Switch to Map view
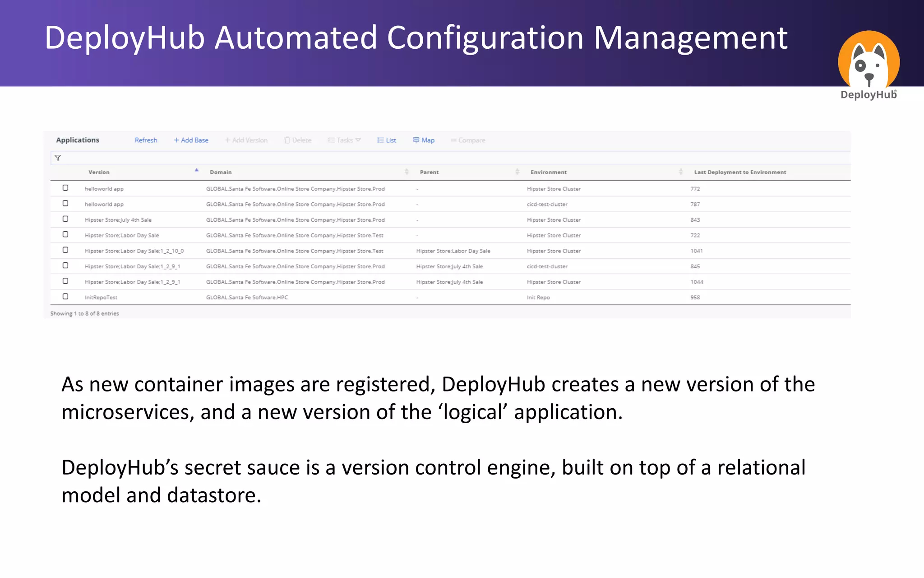 (x=424, y=140)
